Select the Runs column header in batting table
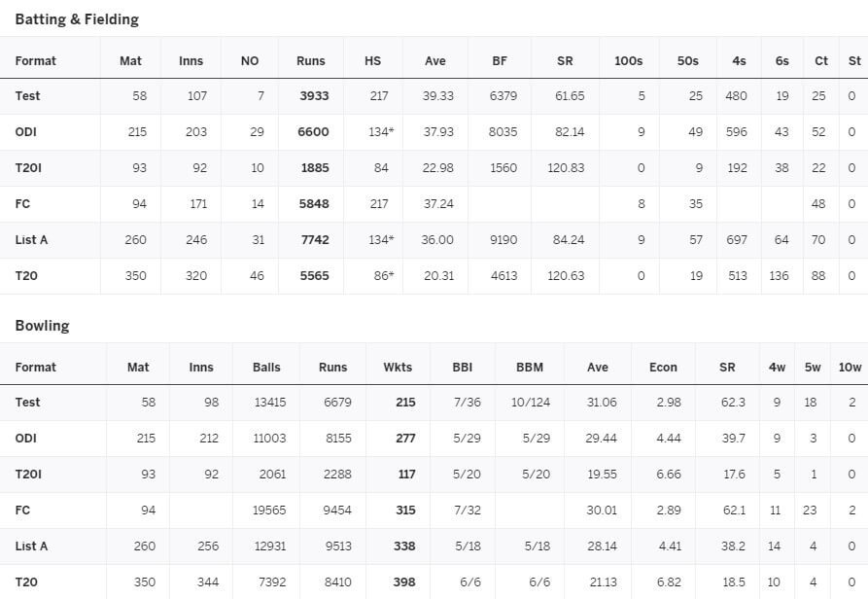 point(310,61)
